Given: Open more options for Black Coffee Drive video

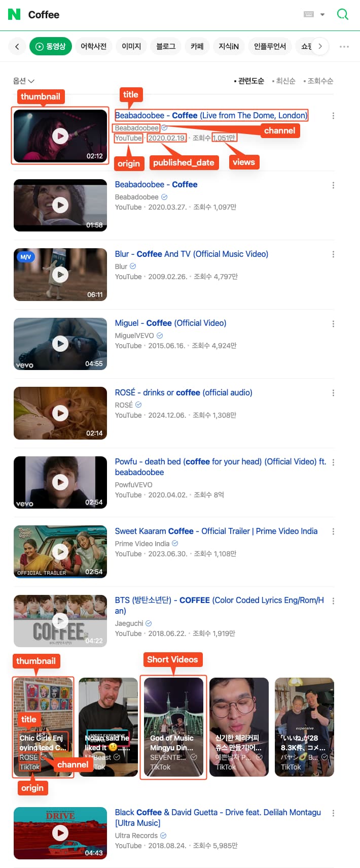Looking at the screenshot, I should pyautogui.click(x=333, y=813).
